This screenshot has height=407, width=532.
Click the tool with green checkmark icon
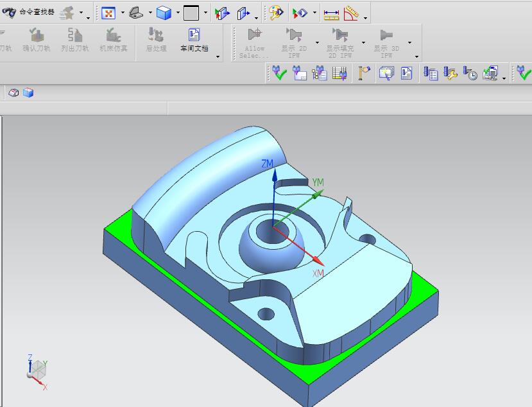[280, 73]
